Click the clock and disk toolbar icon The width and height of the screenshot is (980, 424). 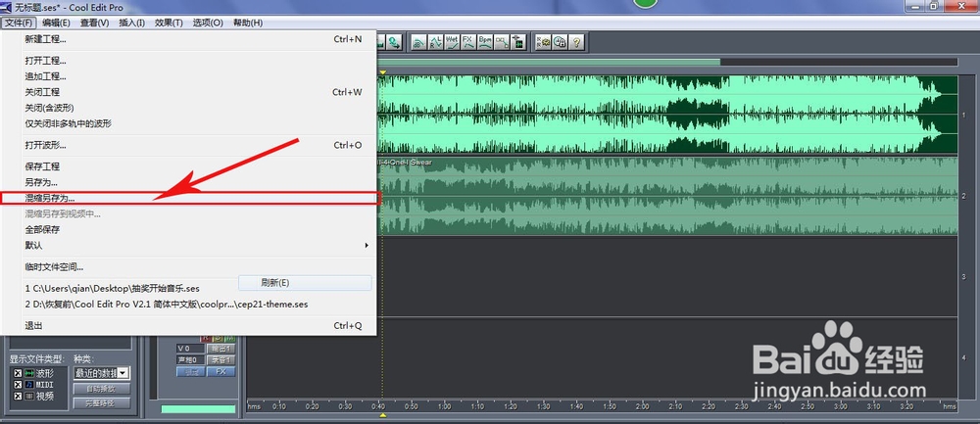(x=560, y=42)
